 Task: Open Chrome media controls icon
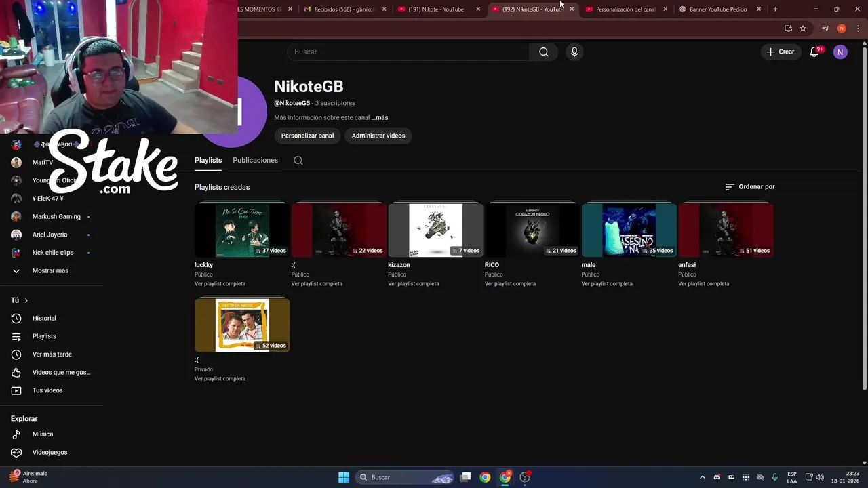click(x=825, y=28)
